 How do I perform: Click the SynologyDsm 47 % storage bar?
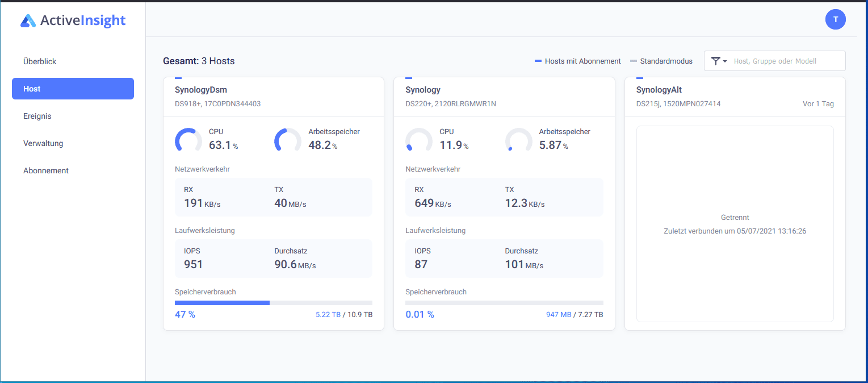(274, 303)
